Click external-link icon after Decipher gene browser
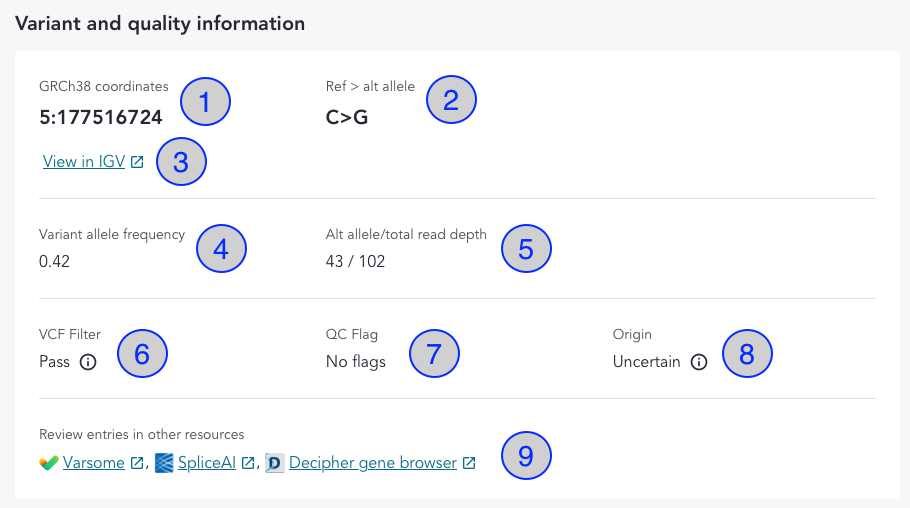Viewport: 910px width, 508px height. [468, 464]
